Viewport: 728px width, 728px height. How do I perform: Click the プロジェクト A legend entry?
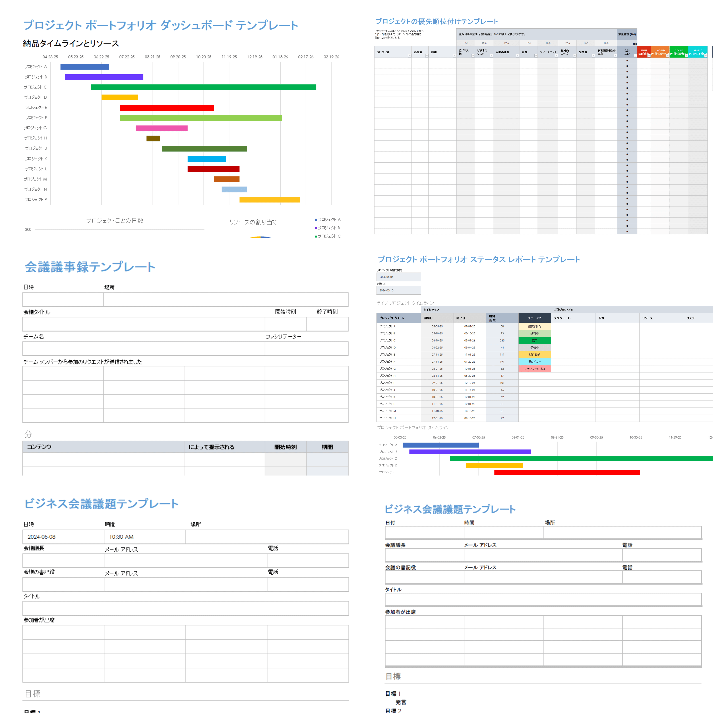pyautogui.click(x=328, y=220)
